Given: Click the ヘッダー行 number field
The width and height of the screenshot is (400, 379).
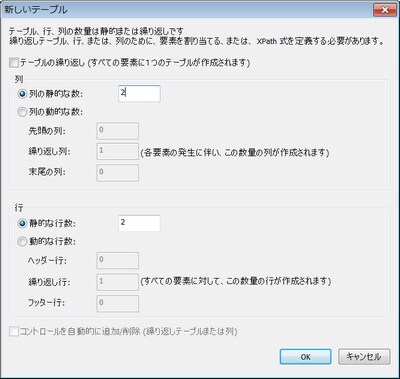Looking at the screenshot, I should (x=118, y=261).
